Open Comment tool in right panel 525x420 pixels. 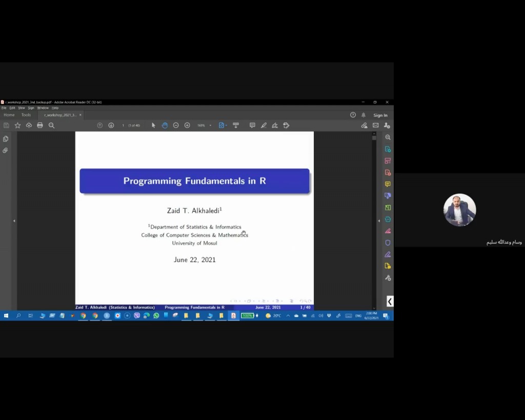coord(388,184)
